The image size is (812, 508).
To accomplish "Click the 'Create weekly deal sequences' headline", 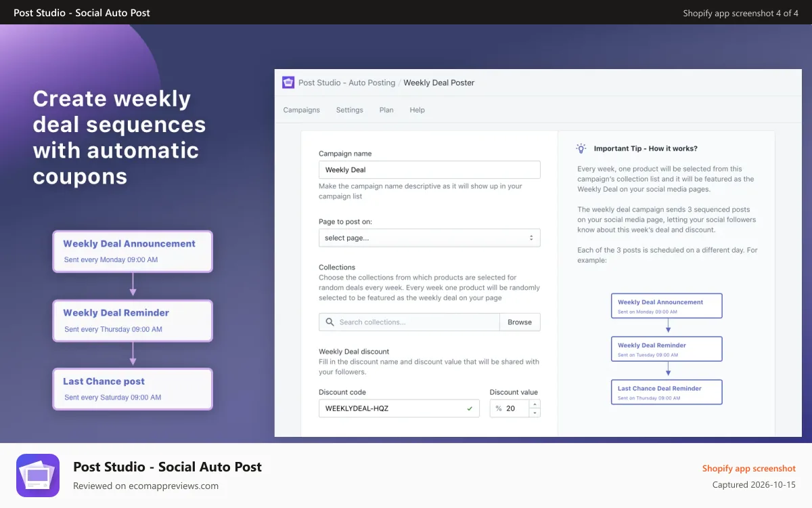I will pyautogui.click(x=119, y=137).
